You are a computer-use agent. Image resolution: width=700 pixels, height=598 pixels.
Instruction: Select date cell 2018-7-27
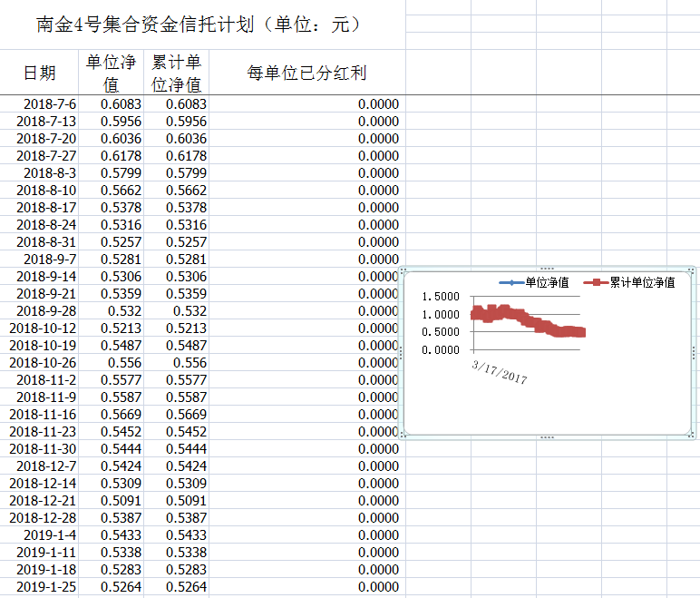[39, 155]
